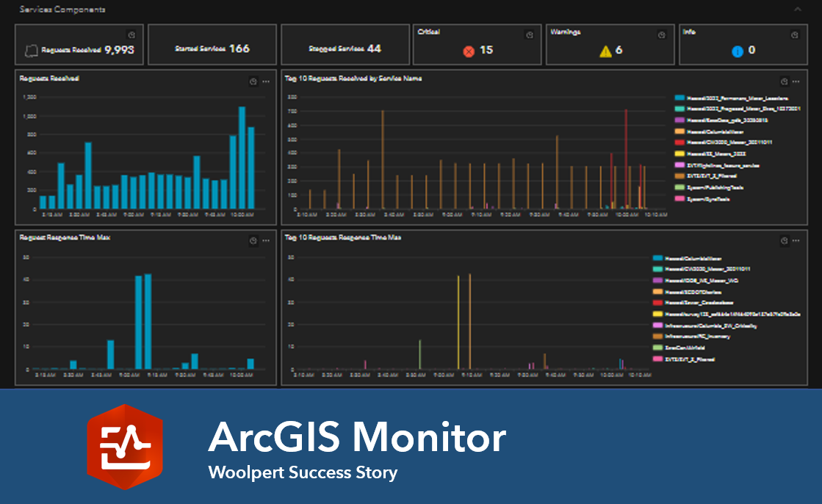Screen dimensions: 822x504
Task: Click the blue Info circle icon
Action: click(x=737, y=51)
